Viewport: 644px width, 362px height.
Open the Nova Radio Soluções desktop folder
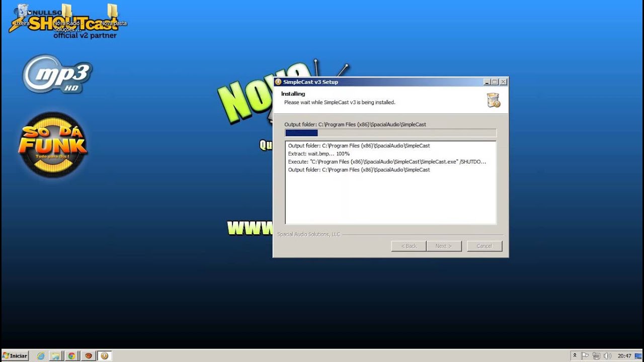67,18
